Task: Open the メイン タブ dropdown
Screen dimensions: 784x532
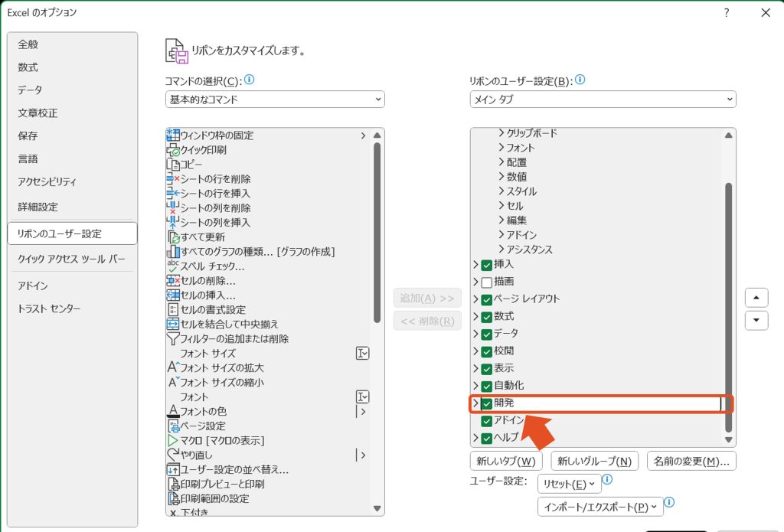Action: (603, 100)
